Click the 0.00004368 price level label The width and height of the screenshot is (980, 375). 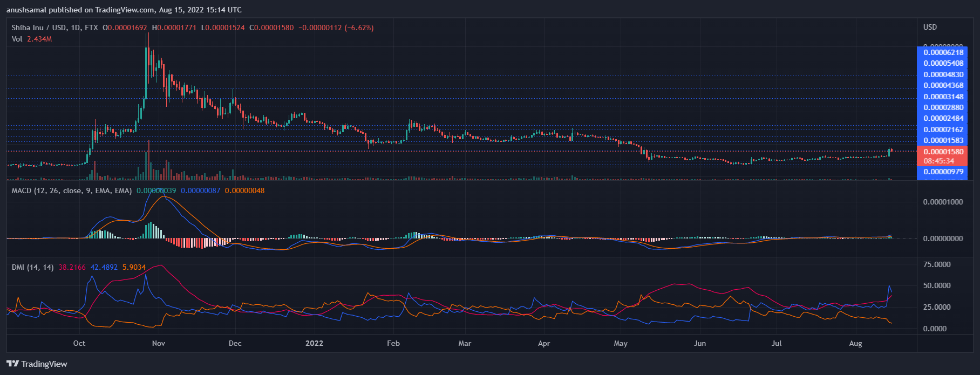point(943,85)
